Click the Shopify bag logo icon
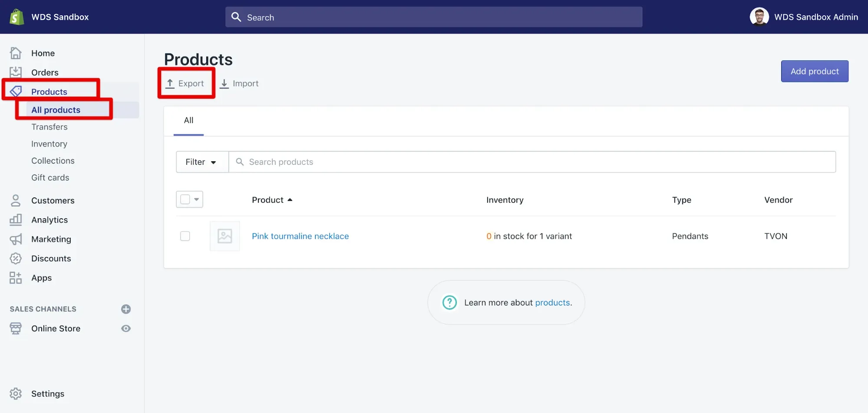This screenshot has width=868, height=413. pyautogui.click(x=17, y=17)
